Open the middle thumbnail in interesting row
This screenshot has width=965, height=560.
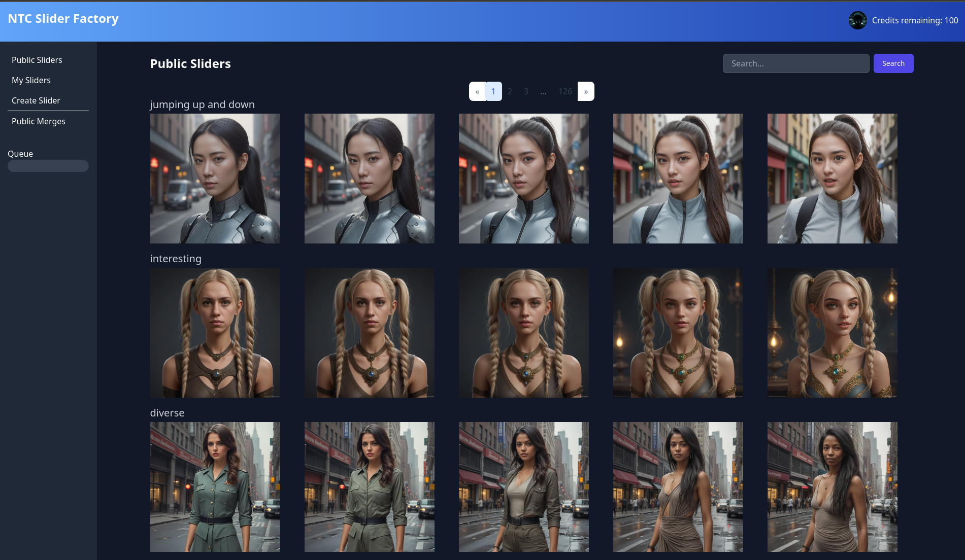coord(523,333)
